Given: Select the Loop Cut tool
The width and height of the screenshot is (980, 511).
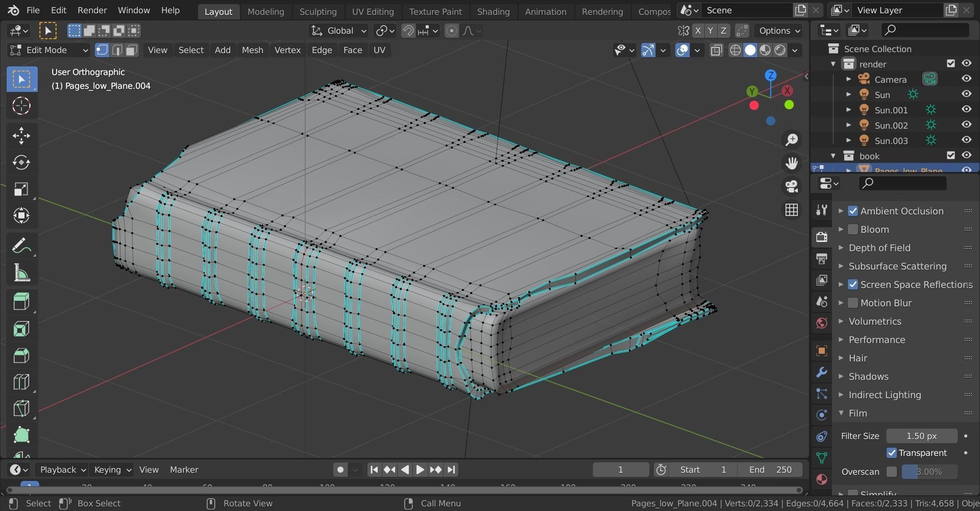Looking at the screenshot, I should pyautogui.click(x=21, y=382).
